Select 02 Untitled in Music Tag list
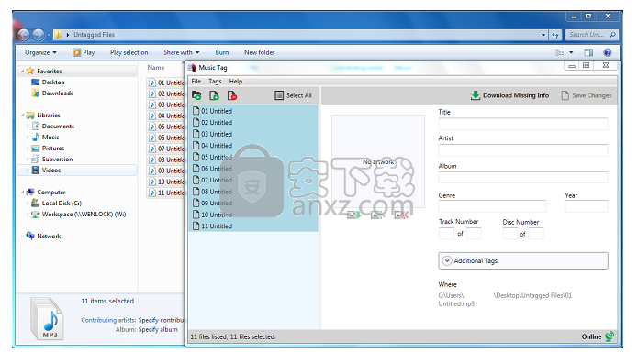 coord(253,122)
